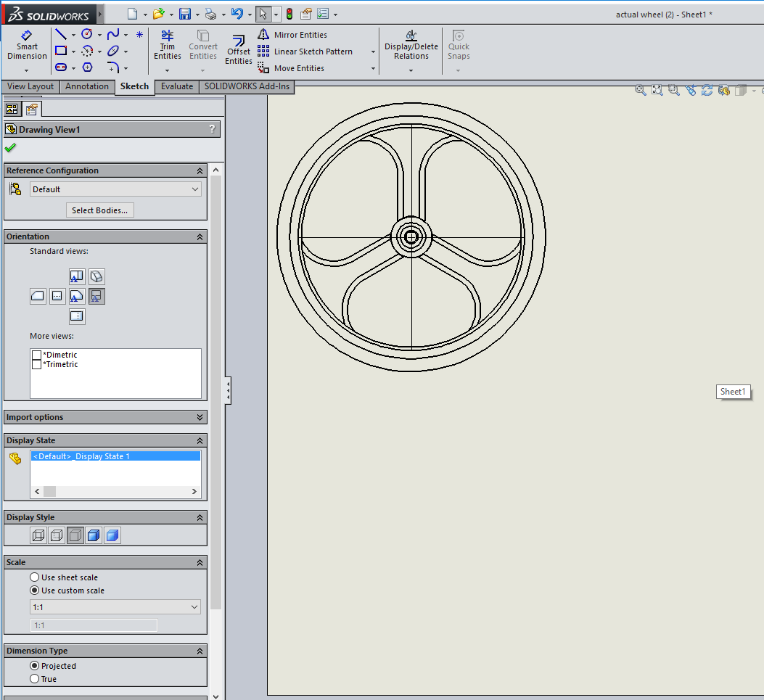Click Zoom to Fit in the view toolbar
Screen dimensions: 764x700
[x=657, y=90]
